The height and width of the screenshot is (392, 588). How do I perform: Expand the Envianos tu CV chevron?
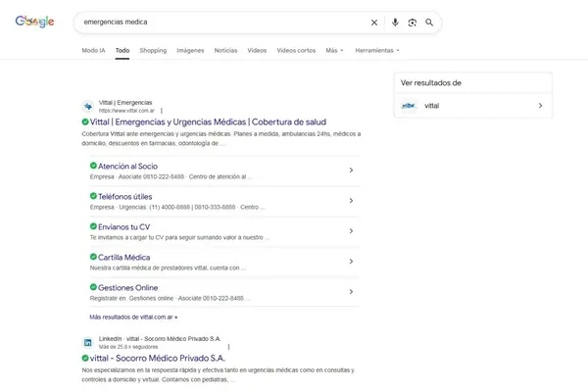click(351, 231)
